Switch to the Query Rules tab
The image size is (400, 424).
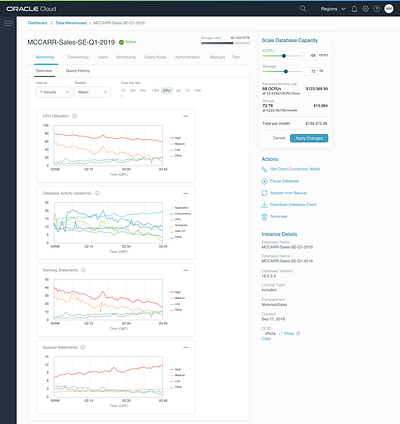point(155,57)
